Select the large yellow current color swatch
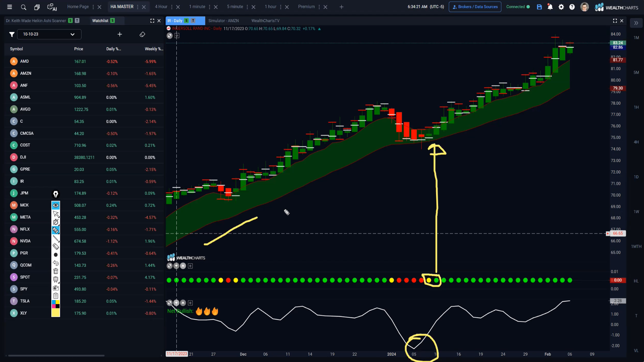 [x=56, y=313]
